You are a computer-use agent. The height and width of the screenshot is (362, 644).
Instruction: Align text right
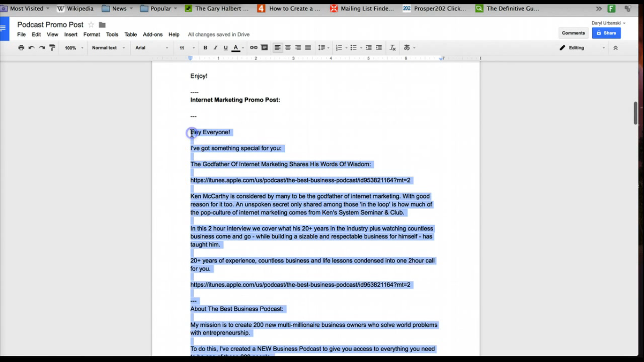298,48
